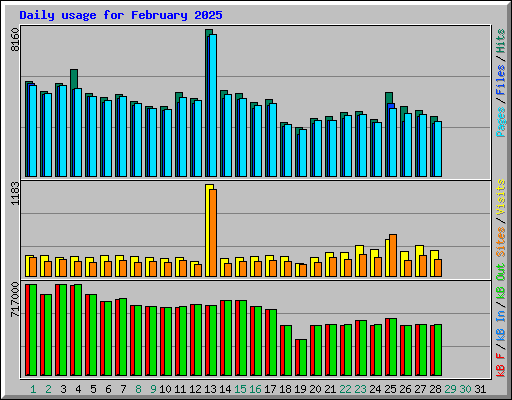Click the y-axis value 717000
This screenshot has height=400, width=512.
click(15, 300)
